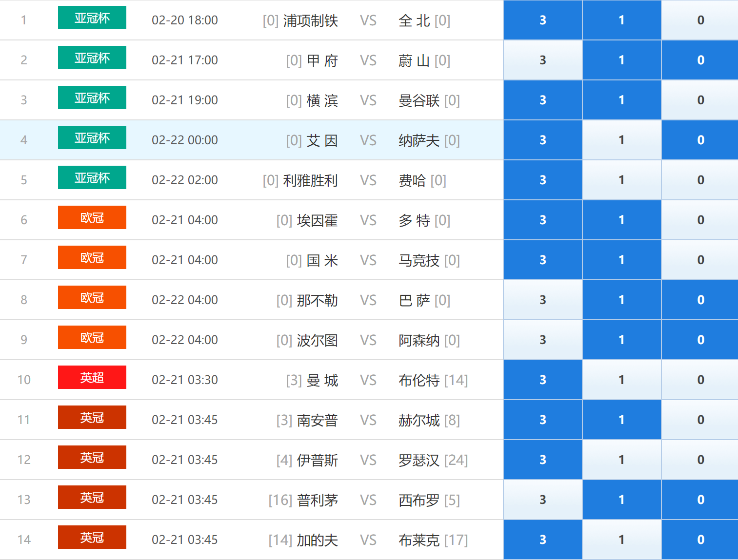Click match time 02-21 03:30
Screen dimensions: 738x560
click(185, 380)
